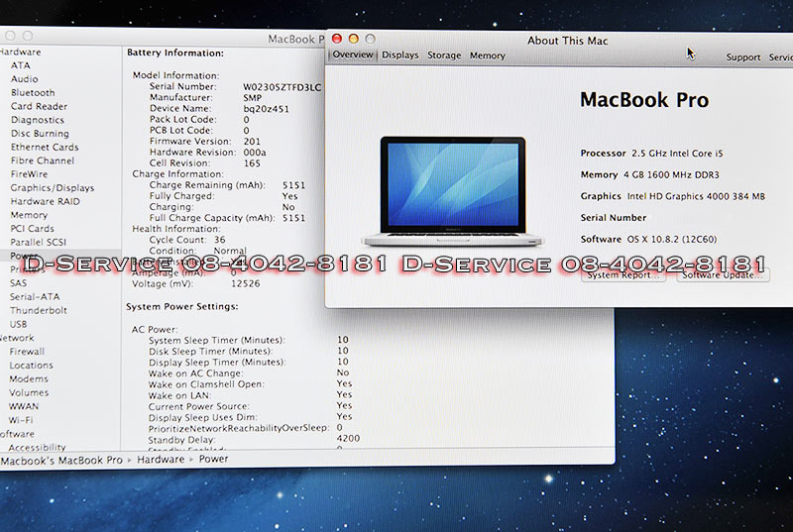Click the System Report button

pyautogui.click(x=623, y=275)
